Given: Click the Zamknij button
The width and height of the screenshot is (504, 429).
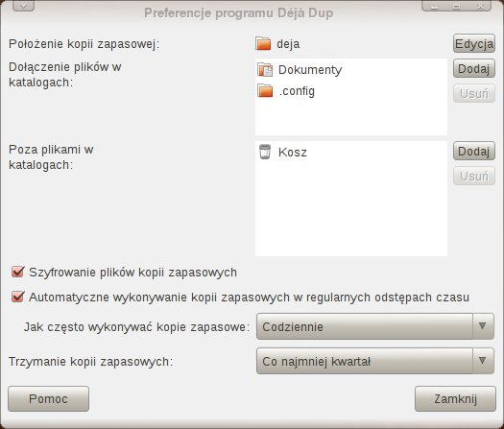Looking at the screenshot, I should 455,399.
